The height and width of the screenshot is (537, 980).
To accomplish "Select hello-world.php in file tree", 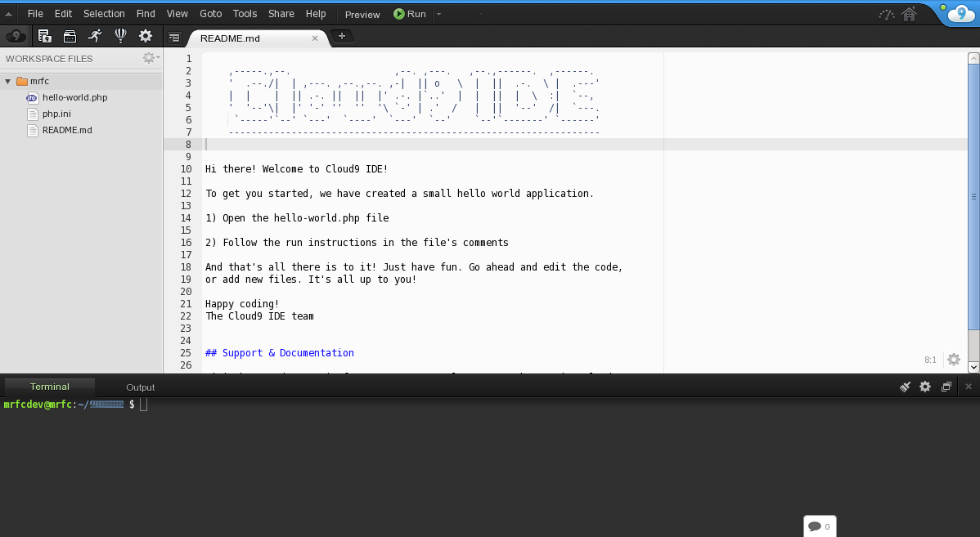I will tap(75, 97).
